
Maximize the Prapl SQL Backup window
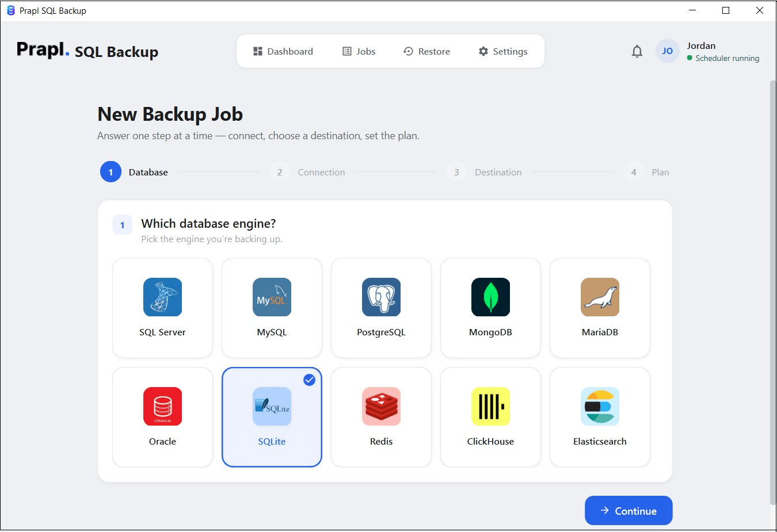[726, 10]
